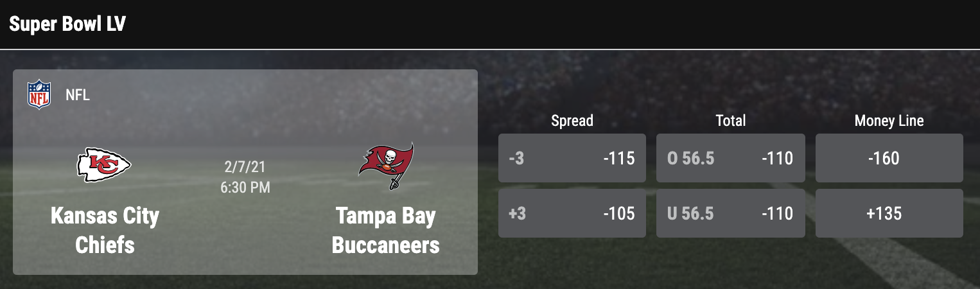Bet the Chiefs -160 money line
Screen dimensions: 980x289
[889, 158]
